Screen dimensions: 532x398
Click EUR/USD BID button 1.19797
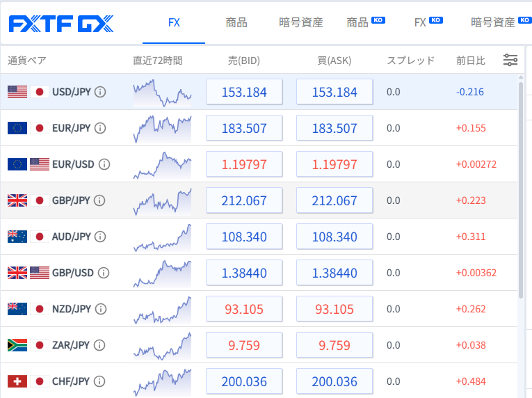(244, 164)
